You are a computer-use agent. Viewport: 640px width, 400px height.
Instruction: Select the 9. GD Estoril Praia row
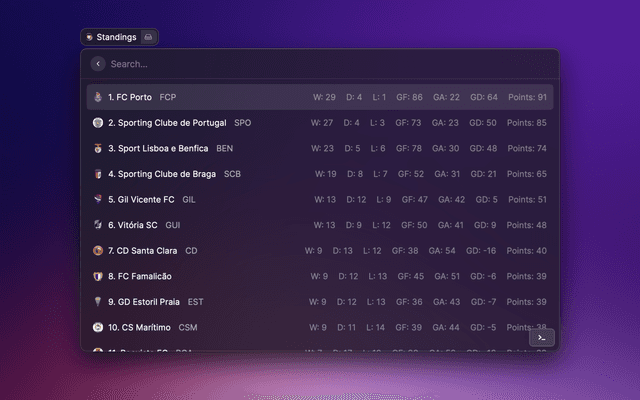click(x=320, y=302)
